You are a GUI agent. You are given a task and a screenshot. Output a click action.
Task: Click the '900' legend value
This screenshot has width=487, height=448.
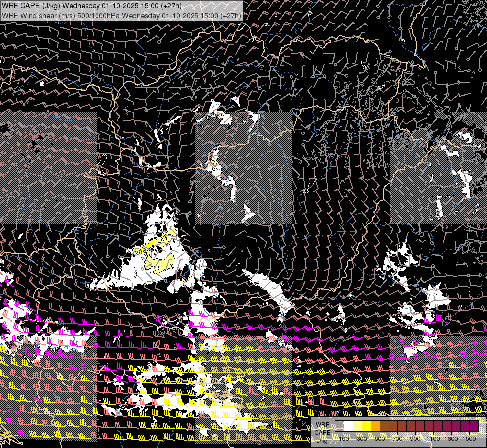point(415,439)
